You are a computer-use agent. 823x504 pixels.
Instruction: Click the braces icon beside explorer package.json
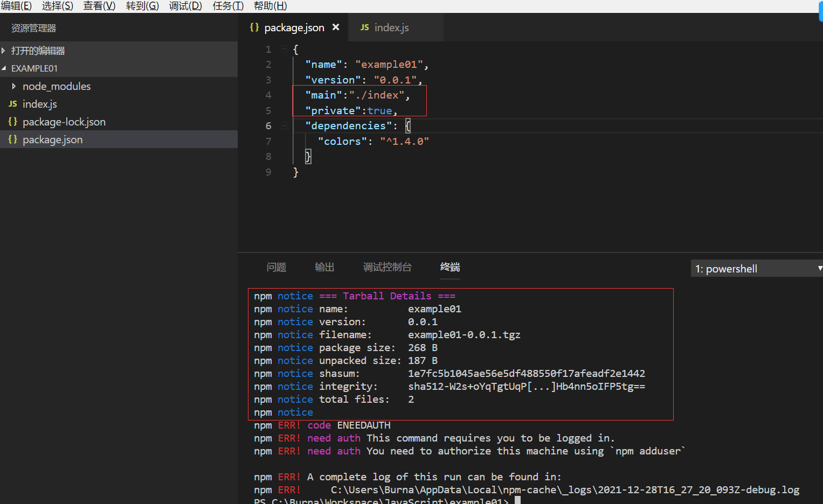(13, 139)
